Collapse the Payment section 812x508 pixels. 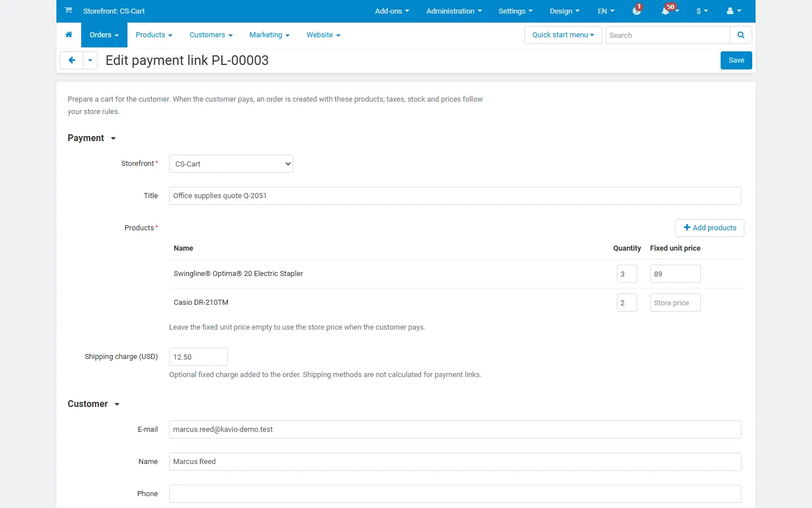point(91,138)
